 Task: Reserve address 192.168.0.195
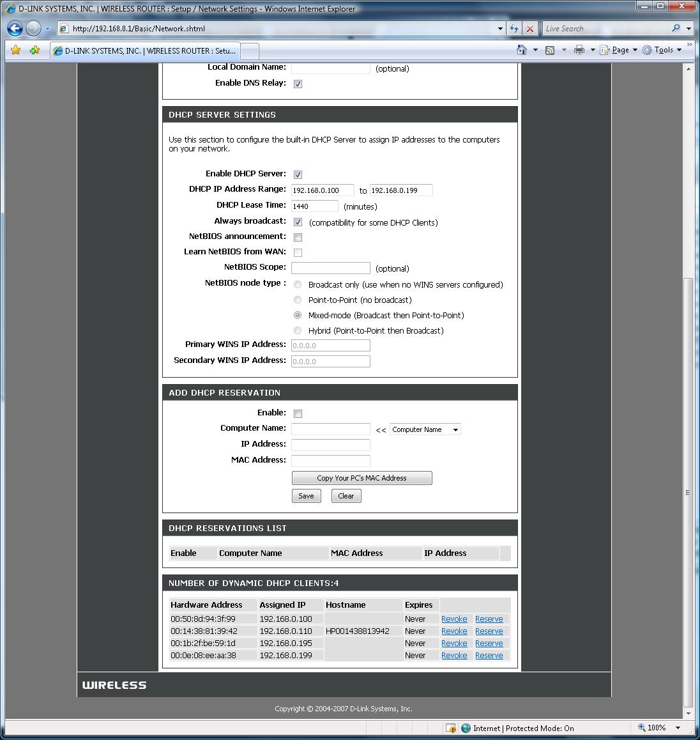489,644
